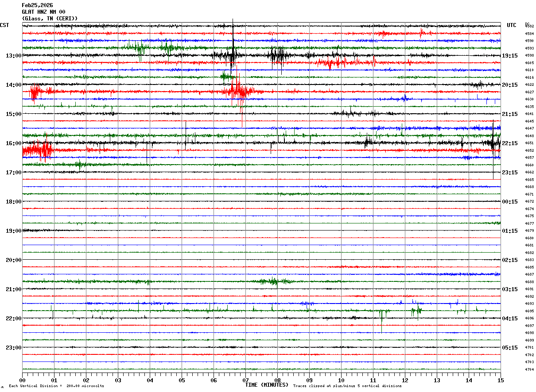The width and height of the screenshot is (536, 392).
Task: Click the DC offset value 4696
Action: pos(529,319)
